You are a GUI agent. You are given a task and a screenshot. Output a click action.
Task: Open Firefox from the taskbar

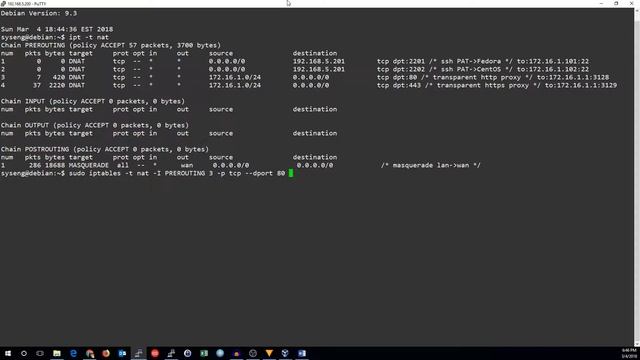coord(106,353)
